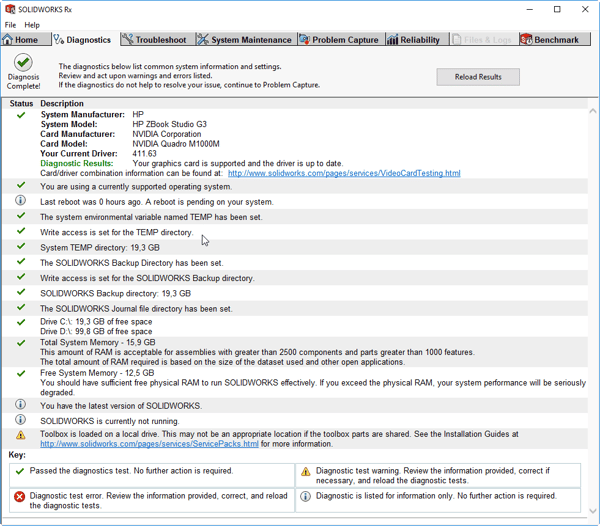Image resolution: width=600 pixels, height=526 pixels.
Task: Click info icon in the Key legend
Action: tap(305, 497)
